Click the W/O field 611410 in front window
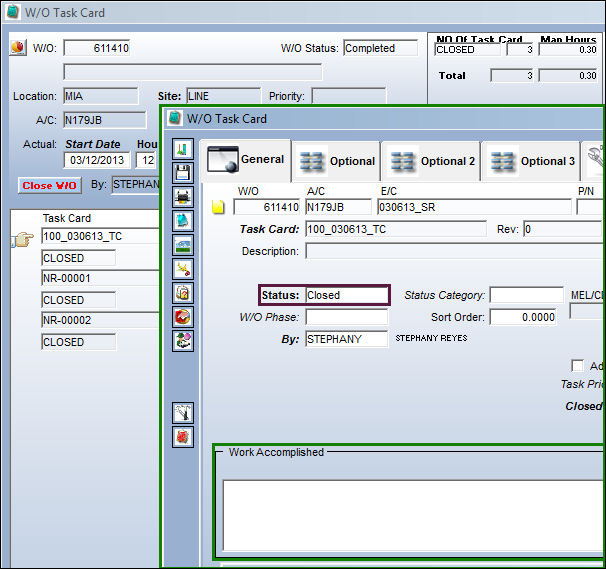The width and height of the screenshot is (606, 569). point(267,207)
